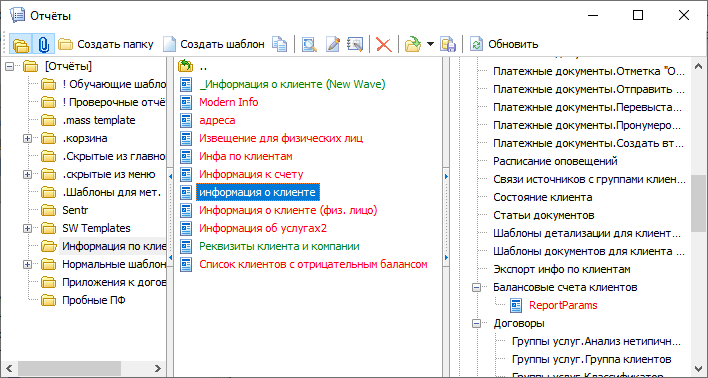Select the Инфа по клиентам template
708x378 pixels.
click(246, 157)
